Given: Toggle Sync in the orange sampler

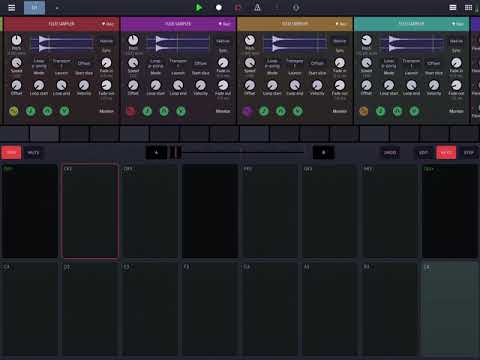Looking at the screenshot, I should (340, 51).
